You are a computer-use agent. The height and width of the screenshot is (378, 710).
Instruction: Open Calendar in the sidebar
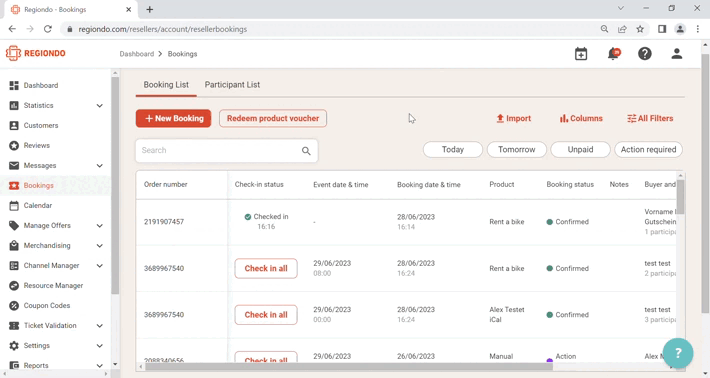click(x=38, y=206)
